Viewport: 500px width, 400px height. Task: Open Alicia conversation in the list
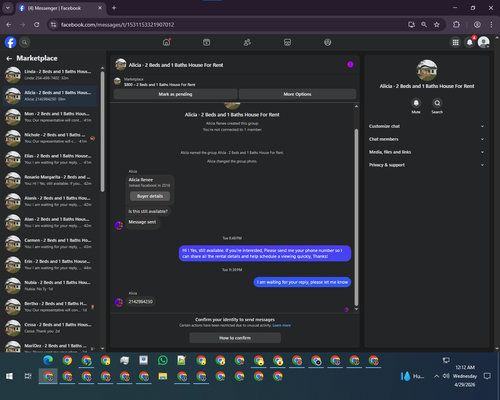(50, 96)
